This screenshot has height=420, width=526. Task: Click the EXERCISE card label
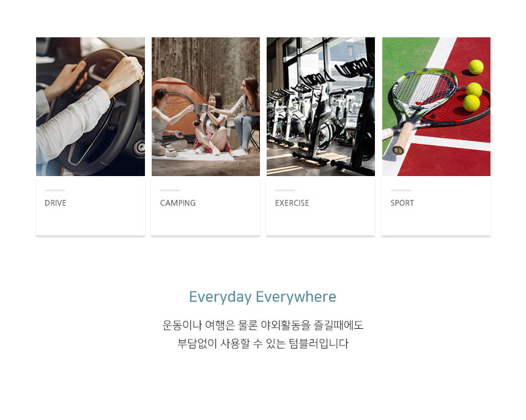pos(292,203)
